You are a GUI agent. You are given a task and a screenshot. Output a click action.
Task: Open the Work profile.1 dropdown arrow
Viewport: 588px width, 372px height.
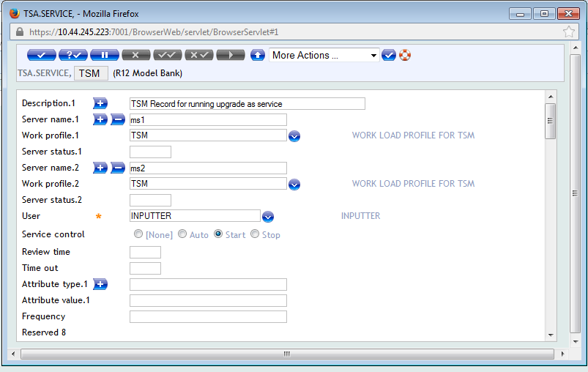pos(294,135)
